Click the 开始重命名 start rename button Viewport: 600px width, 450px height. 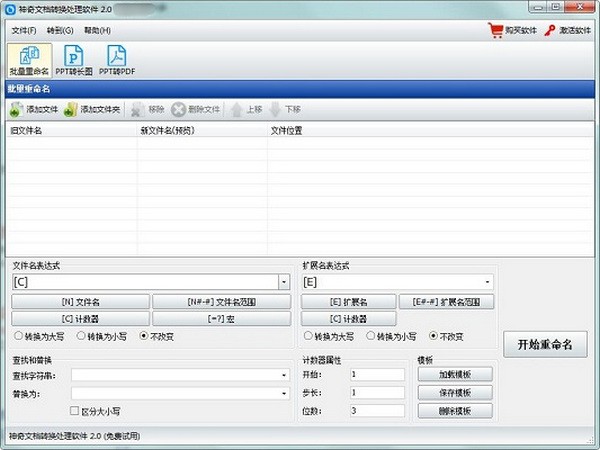tap(545, 344)
